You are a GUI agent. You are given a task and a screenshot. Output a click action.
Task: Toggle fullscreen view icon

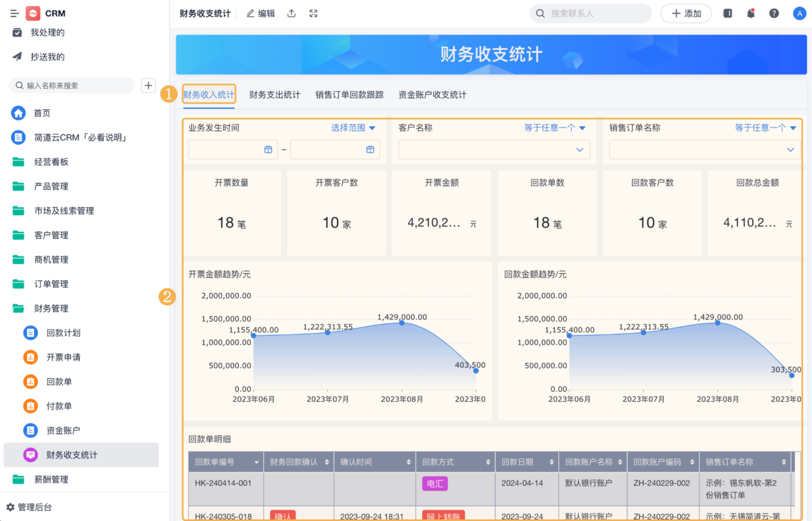[x=313, y=14]
